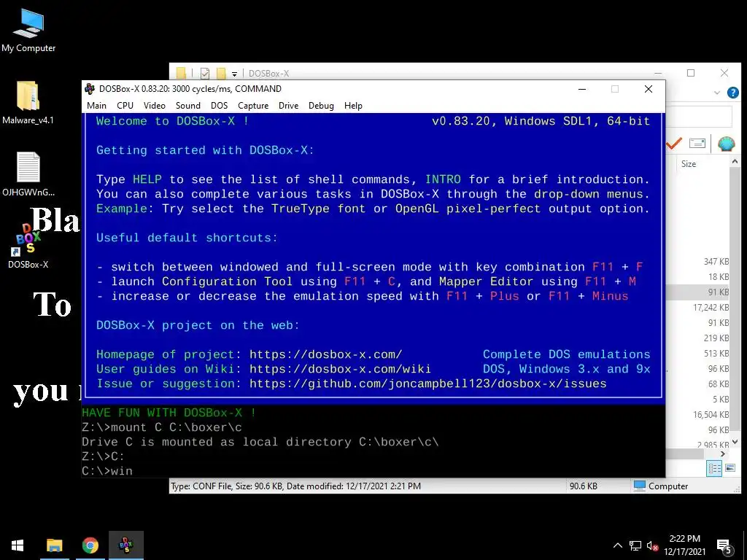Click the 'C:\>win' command prompt line
This screenshot has height=560, width=747.
pyautogui.click(x=107, y=471)
